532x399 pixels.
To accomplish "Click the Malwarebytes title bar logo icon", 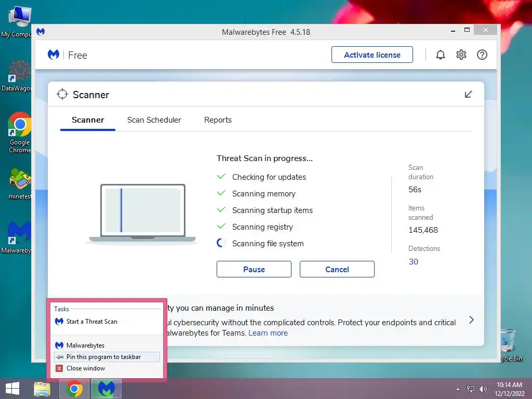I will [41, 32].
